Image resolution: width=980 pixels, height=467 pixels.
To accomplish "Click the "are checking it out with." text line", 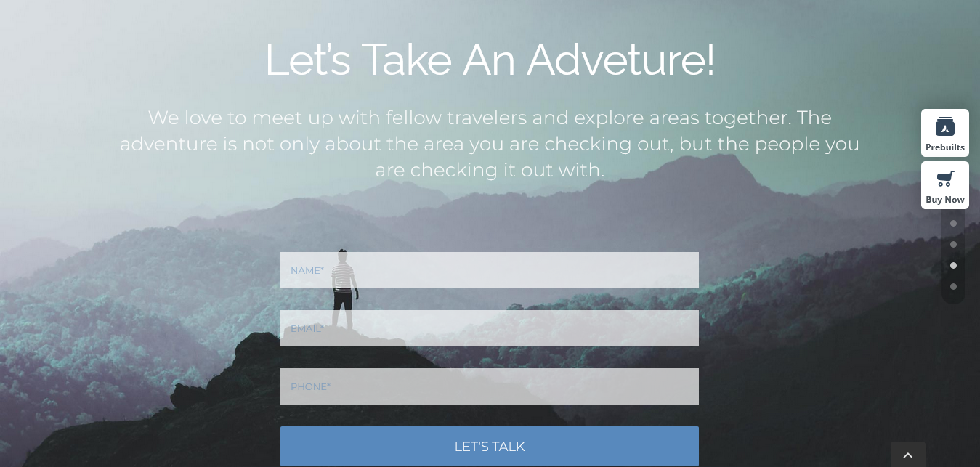I will pyautogui.click(x=490, y=170).
